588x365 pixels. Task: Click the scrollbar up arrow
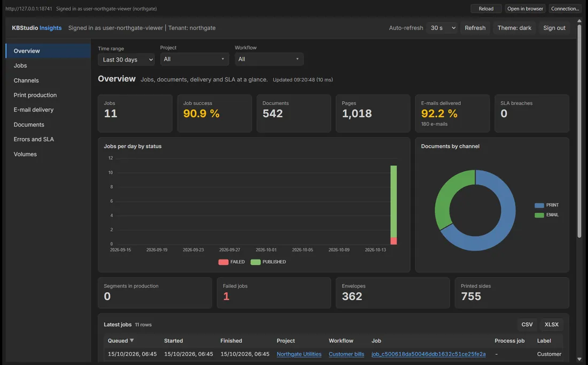coord(579,21)
